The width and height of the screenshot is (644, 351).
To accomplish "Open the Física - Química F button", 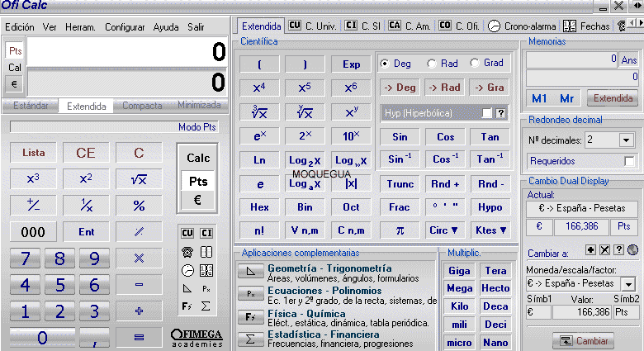I will pos(250,316).
